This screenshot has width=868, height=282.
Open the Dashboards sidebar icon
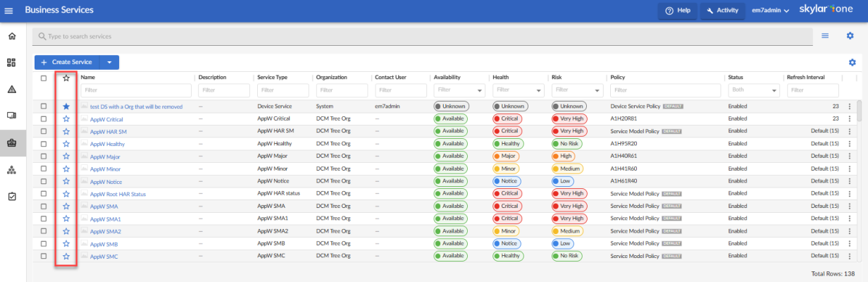pyautogui.click(x=11, y=63)
